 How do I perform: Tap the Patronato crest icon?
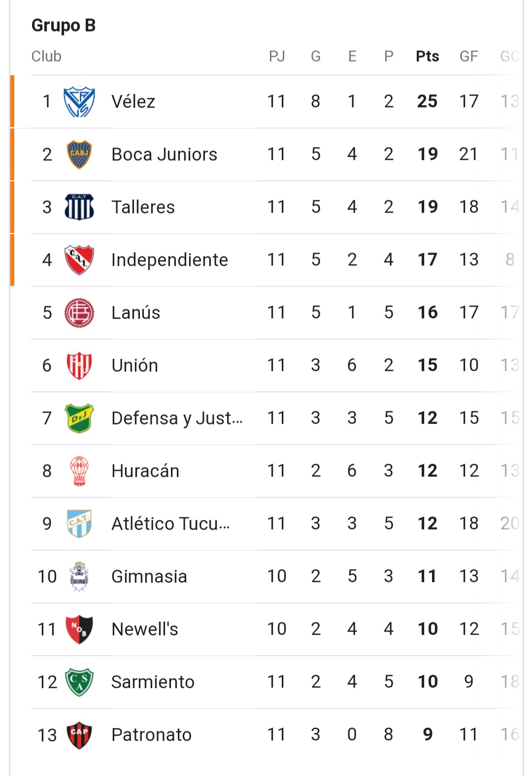[x=79, y=735]
